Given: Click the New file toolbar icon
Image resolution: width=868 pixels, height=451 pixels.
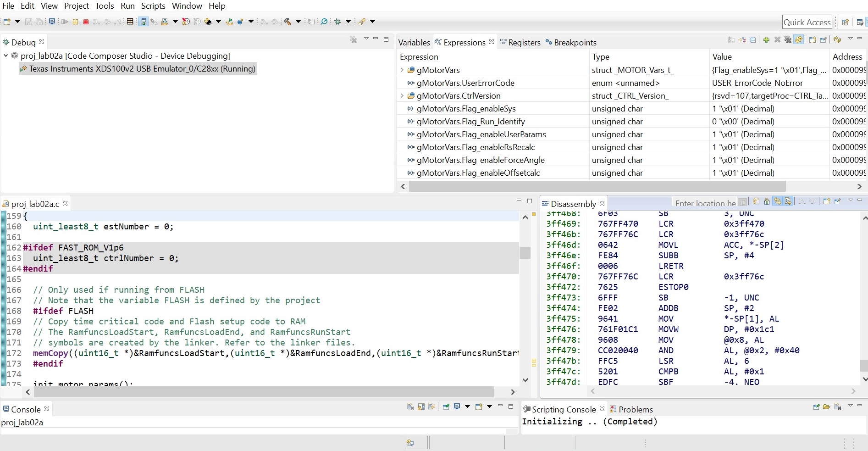Looking at the screenshot, I should (x=7, y=22).
